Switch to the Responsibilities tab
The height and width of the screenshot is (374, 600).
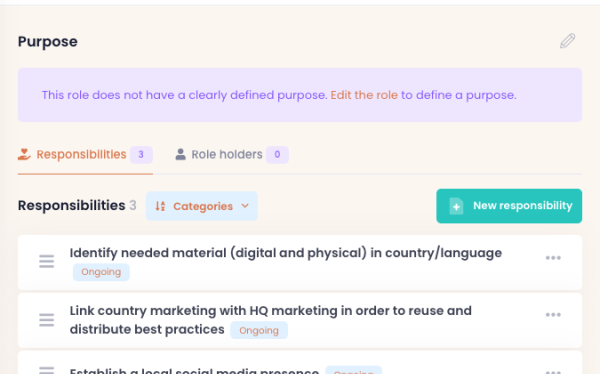[85, 155]
